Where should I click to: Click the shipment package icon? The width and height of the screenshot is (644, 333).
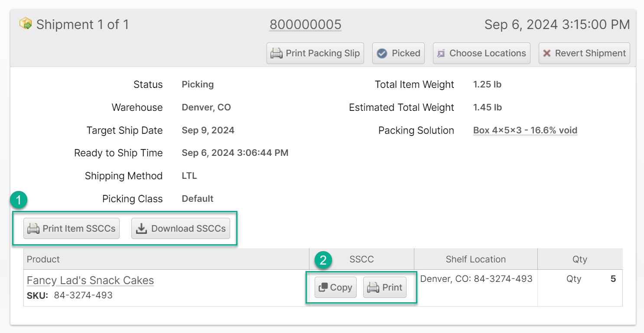point(26,23)
